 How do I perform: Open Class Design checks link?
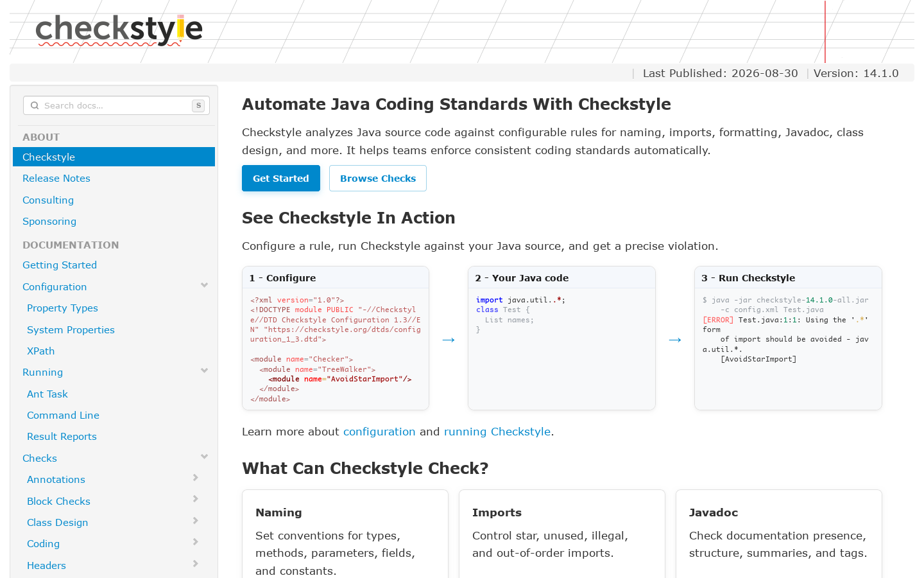(57, 523)
